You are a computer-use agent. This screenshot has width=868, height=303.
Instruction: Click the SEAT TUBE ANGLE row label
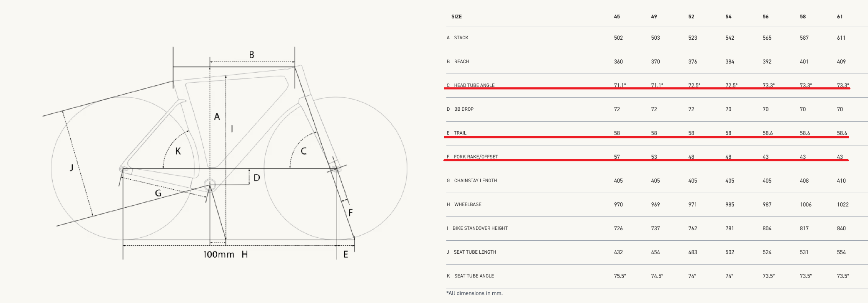[x=474, y=276]
